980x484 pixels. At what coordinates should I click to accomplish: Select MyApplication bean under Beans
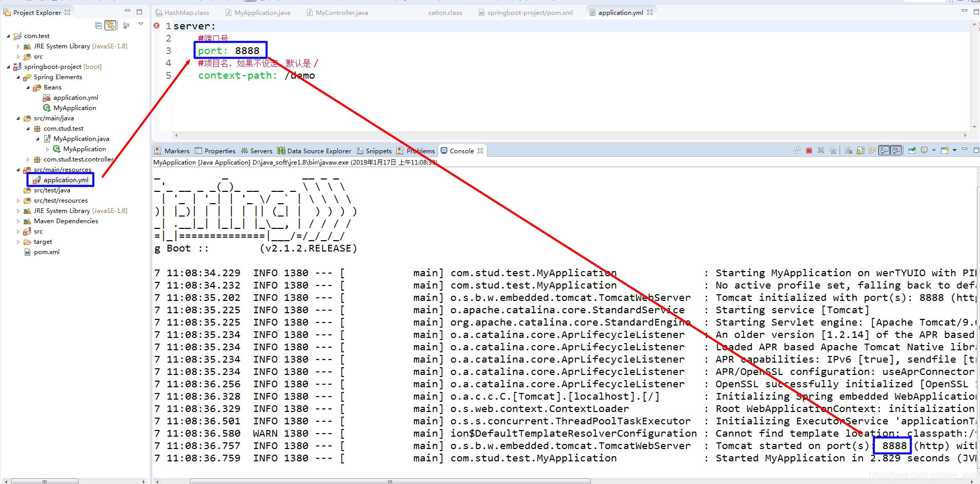pyautogui.click(x=69, y=108)
